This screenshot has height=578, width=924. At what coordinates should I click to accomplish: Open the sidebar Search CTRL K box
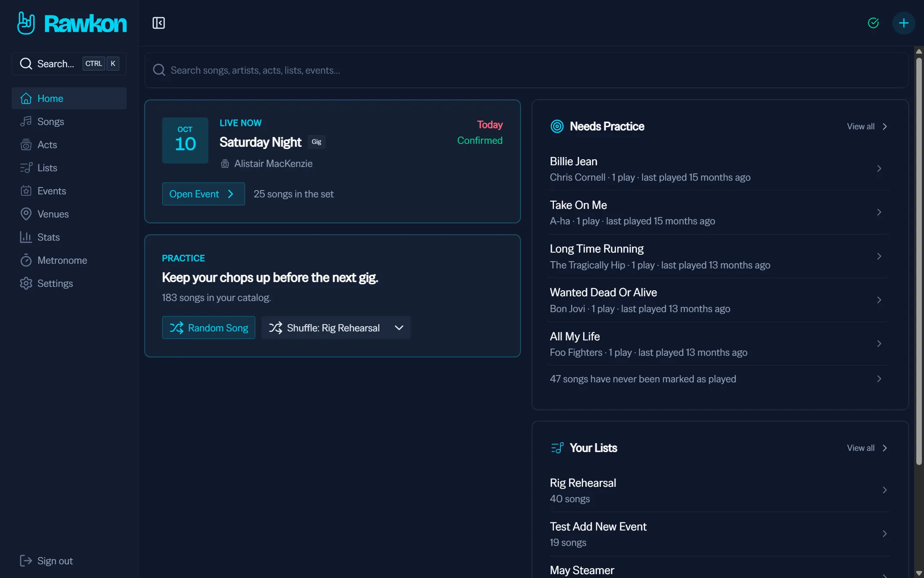(69, 64)
